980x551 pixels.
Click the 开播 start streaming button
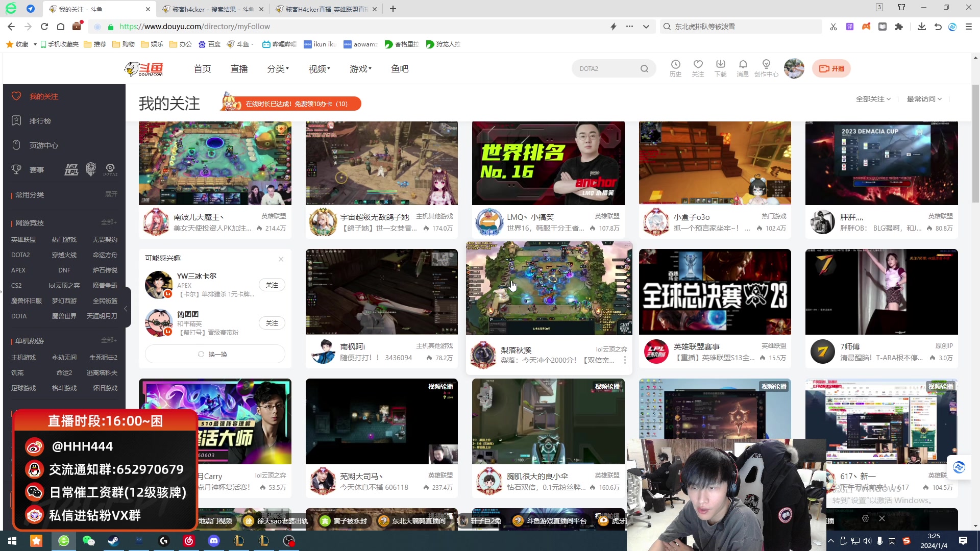831,68
